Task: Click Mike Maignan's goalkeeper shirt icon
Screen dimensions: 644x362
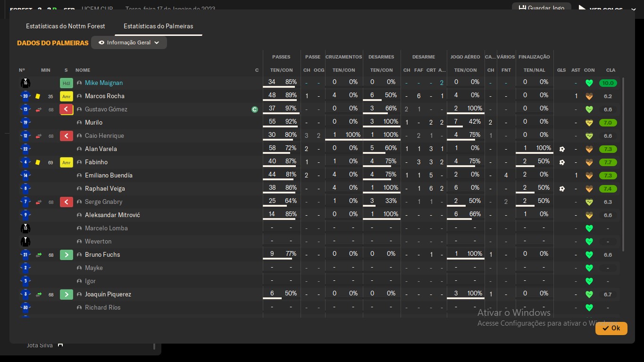Action: pos(25,83)
